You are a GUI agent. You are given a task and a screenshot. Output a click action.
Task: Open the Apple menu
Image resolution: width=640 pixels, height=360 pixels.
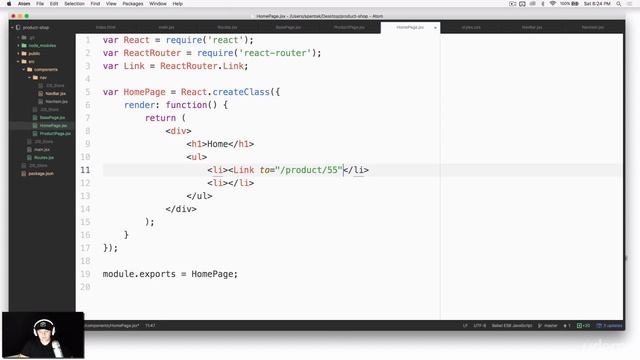click(9, 4)
